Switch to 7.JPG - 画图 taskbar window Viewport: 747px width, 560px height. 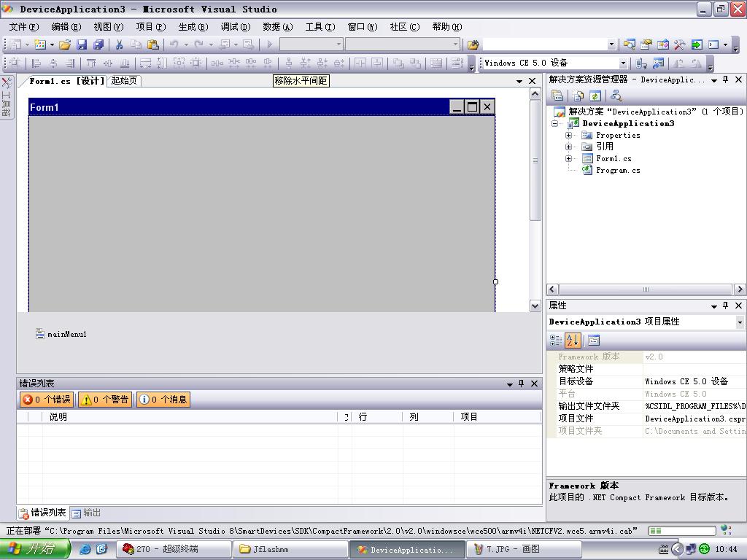pos(523,549)
